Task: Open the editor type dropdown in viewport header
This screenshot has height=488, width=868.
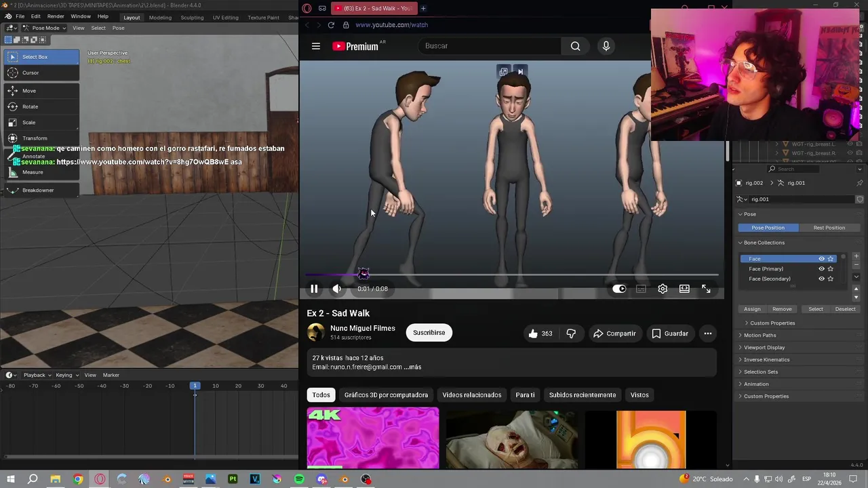Action: pyautogui.click(x=12, y=28)
